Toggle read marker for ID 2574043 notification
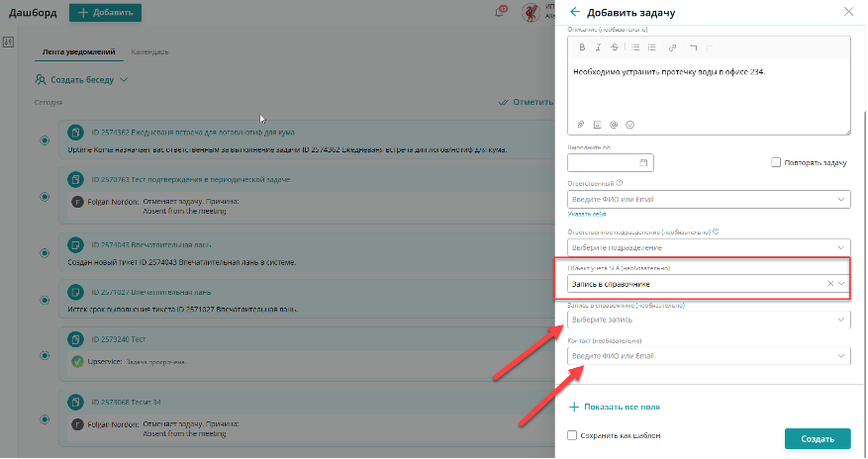Screen dimensions: 868x459 click(45, 253)
